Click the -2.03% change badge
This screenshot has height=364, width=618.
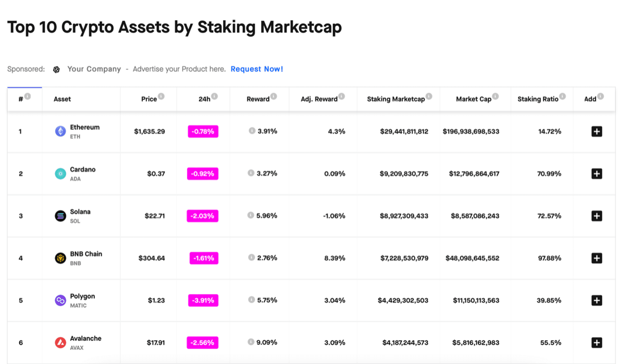(203, 216)
